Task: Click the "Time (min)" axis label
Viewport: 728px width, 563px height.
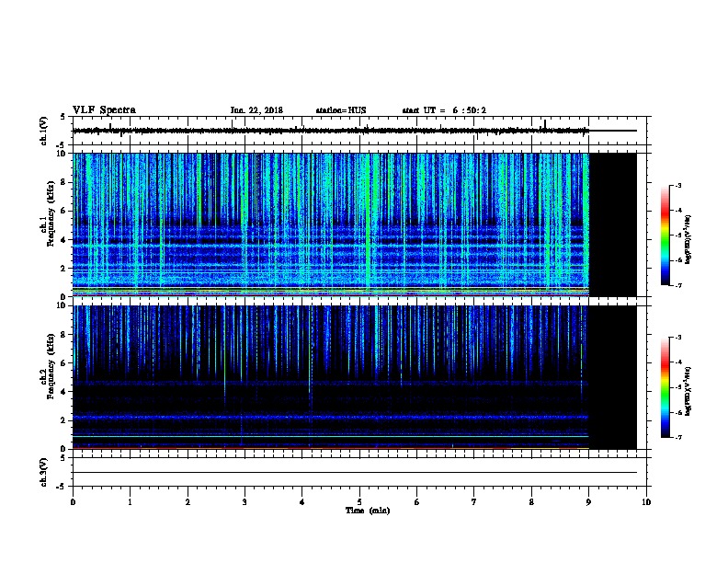Action: click(x=368, y=511)
